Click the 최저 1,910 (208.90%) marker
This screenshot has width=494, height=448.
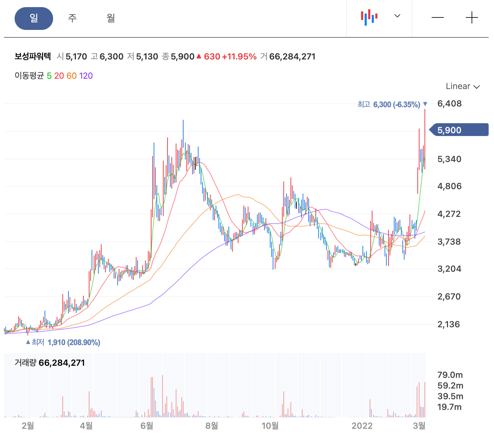(63, 342)
